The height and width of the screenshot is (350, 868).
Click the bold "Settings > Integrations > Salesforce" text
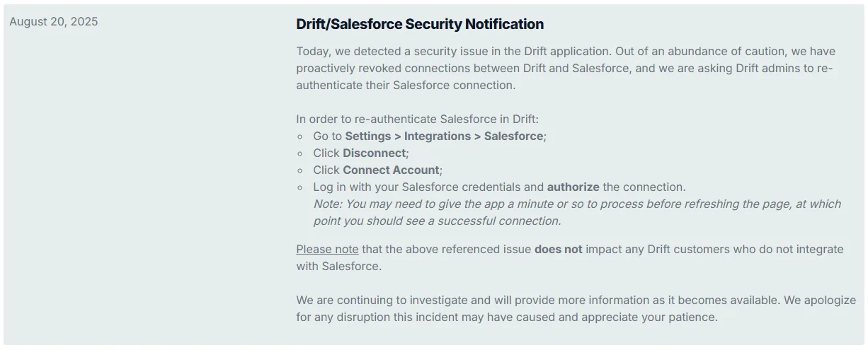coord(444,136)
